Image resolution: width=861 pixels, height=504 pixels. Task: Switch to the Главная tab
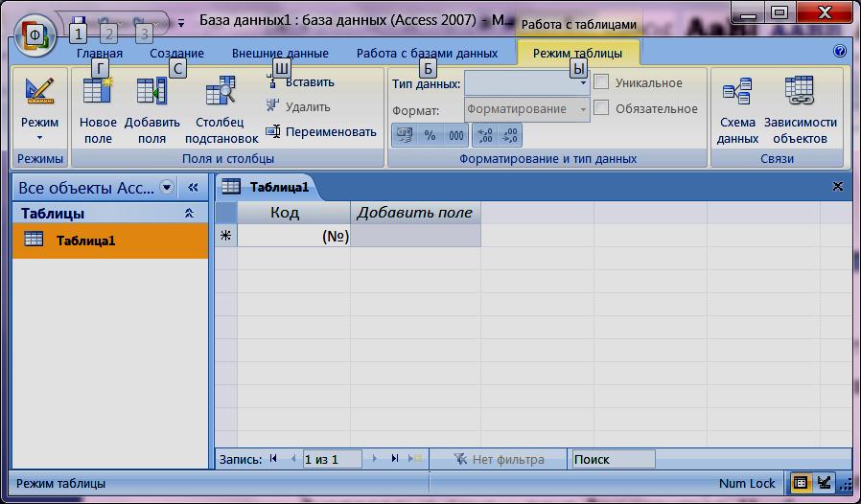[x=100, y=54]
